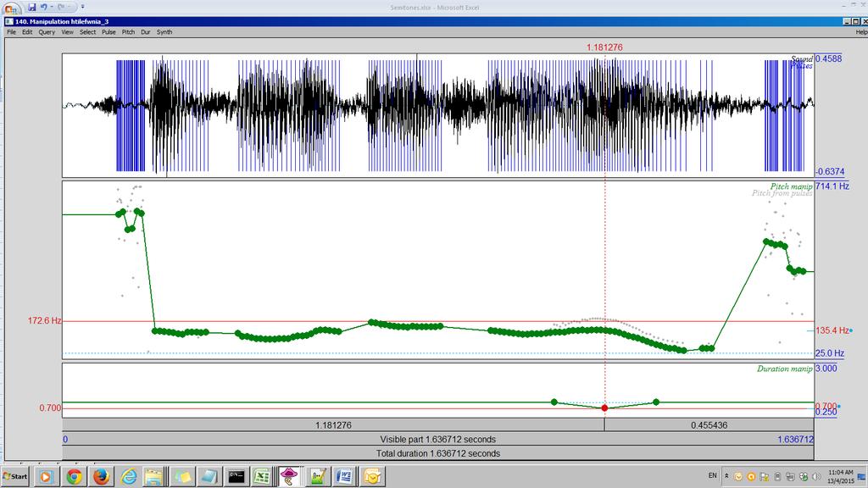Click the 1.181276 selection duration bar
The height and width of the screenshot is (488, 868).
(333, 425)
